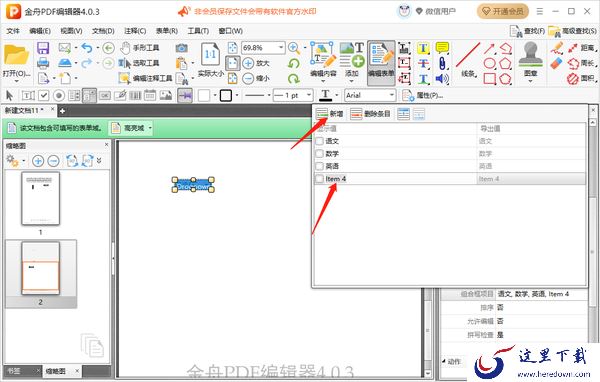
Task: Select the image form field tool
Action: tap(166, 95)
